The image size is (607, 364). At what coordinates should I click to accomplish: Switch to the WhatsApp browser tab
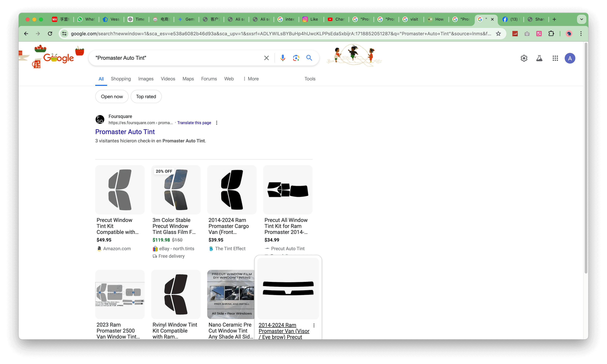tap(86, 19)
